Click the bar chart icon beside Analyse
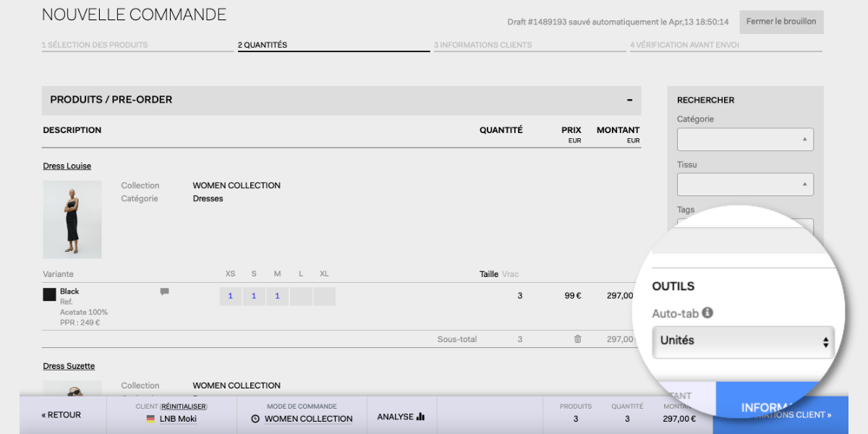 click(x=420, y=417)
